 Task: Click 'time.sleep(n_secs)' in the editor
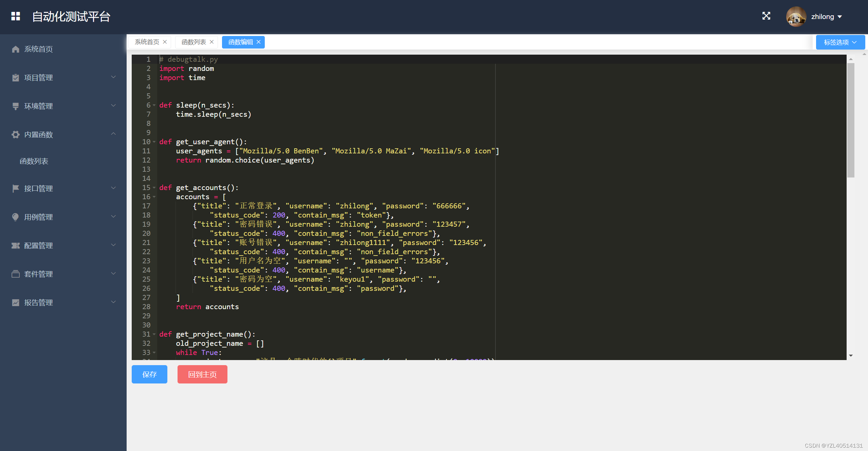coord(214,114)
